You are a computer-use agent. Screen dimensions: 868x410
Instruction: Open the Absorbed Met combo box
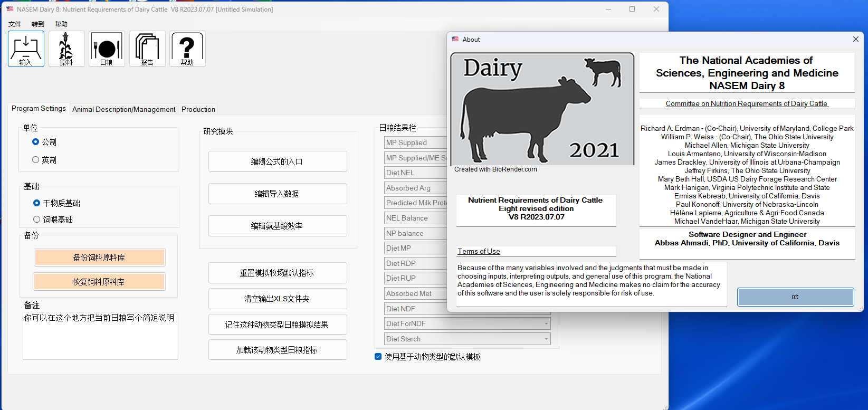pos(415,293)
